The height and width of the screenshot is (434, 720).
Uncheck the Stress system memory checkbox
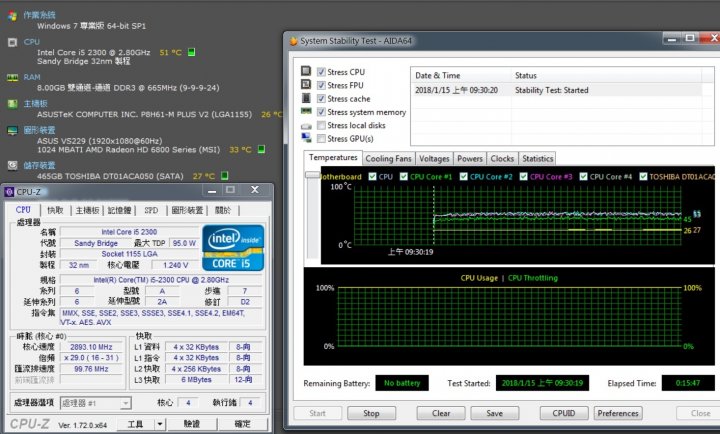[321, 112]
